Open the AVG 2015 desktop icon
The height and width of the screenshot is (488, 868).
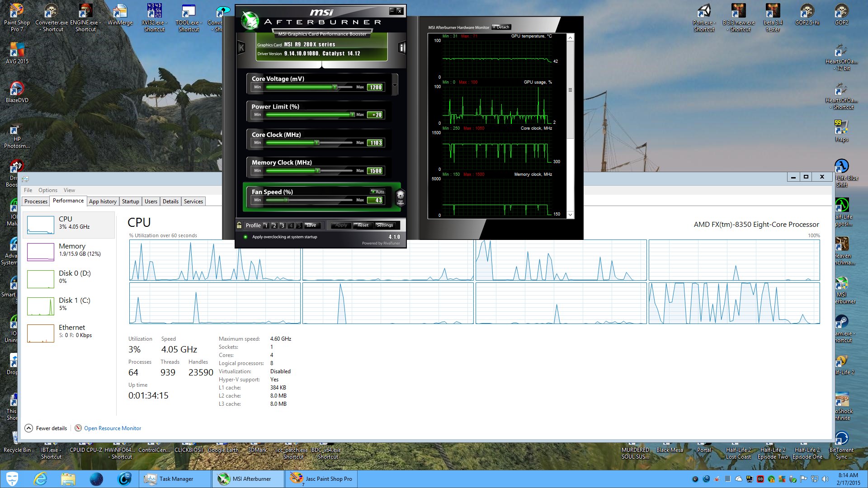pyautogui.click(x=17, y=53)
